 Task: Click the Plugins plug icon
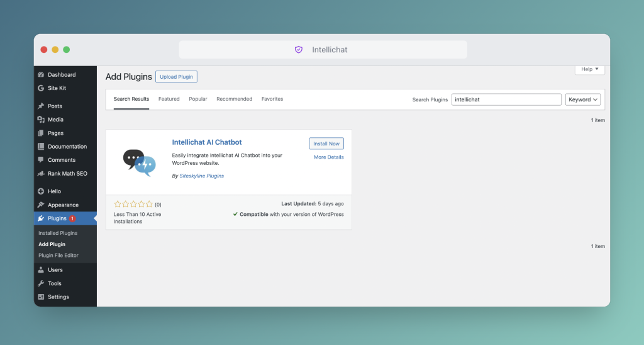pyautogui.click(x=41, y=218)
